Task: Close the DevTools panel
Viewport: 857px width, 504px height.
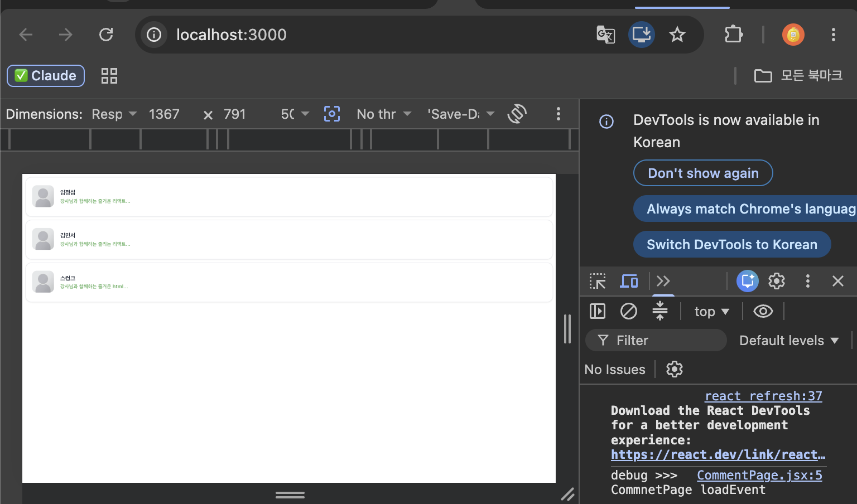Action: [837, 281]
